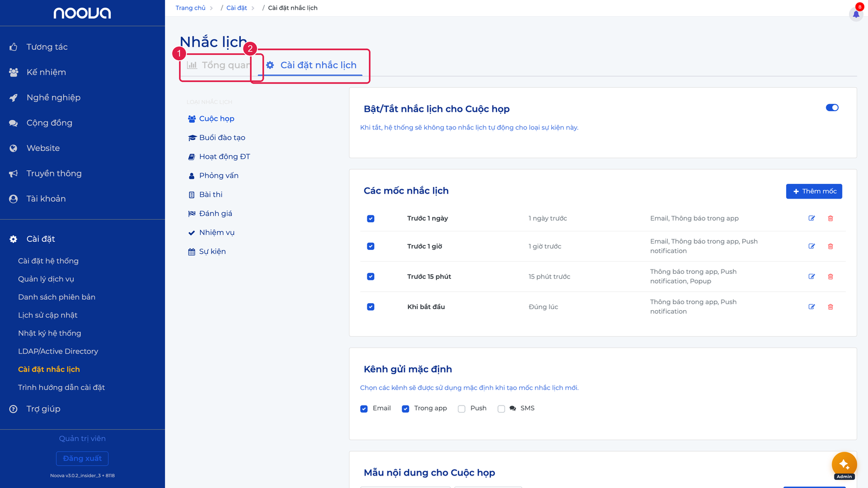Select Sự kiện reminder type

click(x=207, y=252)
